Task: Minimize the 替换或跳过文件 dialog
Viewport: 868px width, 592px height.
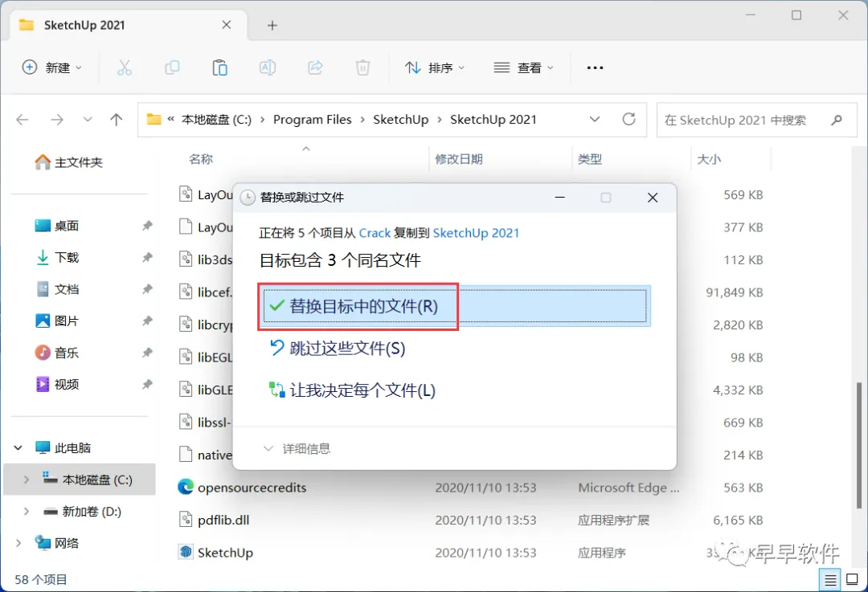Action: [x=560, y=198]
